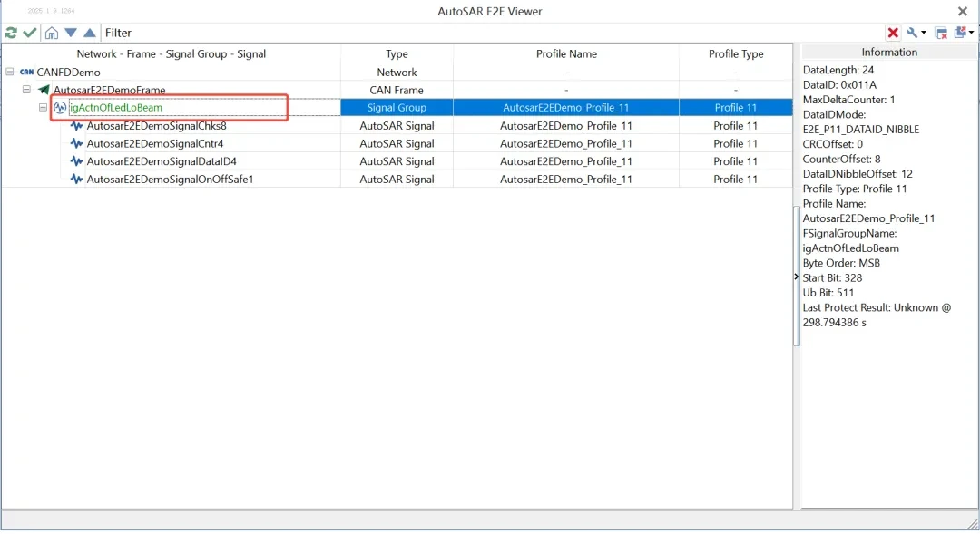Click the red X delete icon

click(893, 33)
